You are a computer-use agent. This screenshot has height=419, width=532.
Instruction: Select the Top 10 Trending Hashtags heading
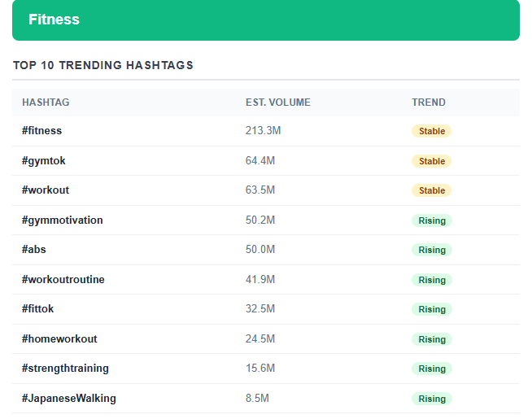[x=103, y=65]
